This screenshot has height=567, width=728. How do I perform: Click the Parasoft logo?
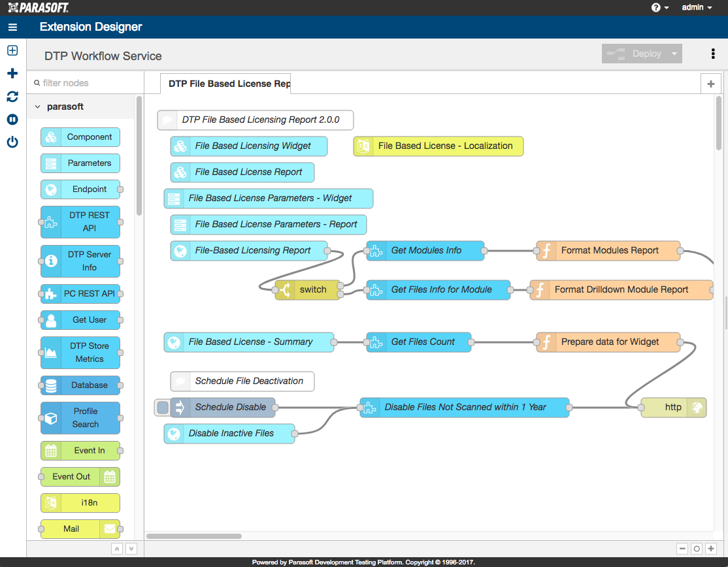click(38, 7)
